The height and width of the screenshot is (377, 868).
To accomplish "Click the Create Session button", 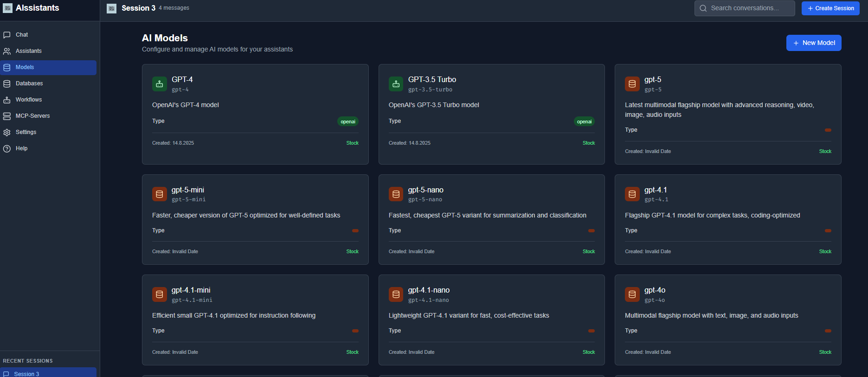I will click(x=830, y=8).
